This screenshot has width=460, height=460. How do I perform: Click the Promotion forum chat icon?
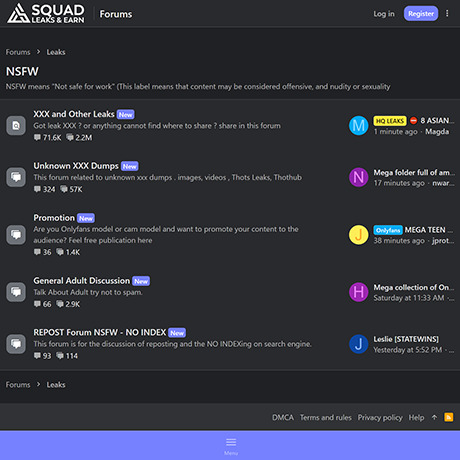16,235
